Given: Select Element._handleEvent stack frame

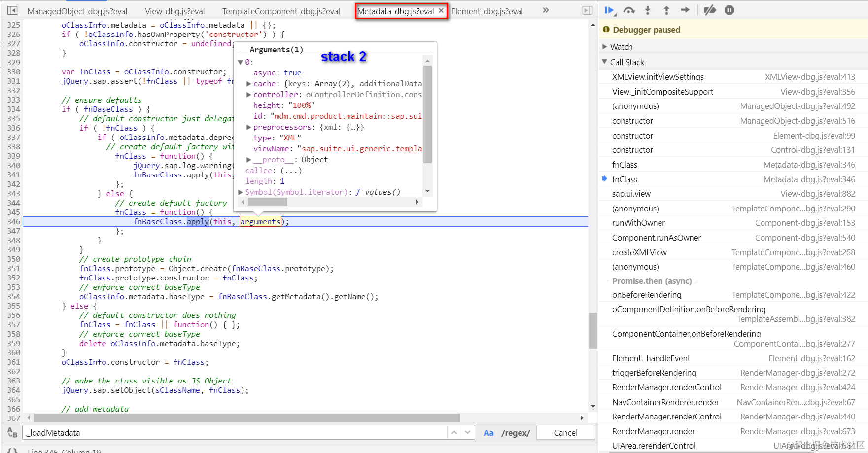Looking at the screenshot, I should [733, 358].
